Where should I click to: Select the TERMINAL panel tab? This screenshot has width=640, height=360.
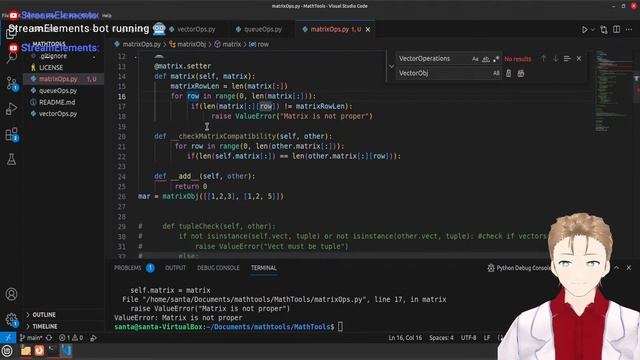point(264,268)
